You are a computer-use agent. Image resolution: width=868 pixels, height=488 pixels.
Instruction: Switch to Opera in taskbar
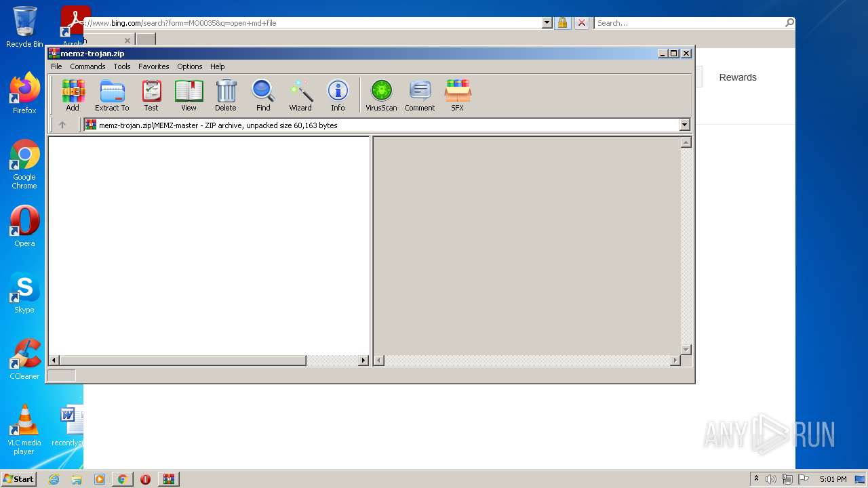(145, 479)
